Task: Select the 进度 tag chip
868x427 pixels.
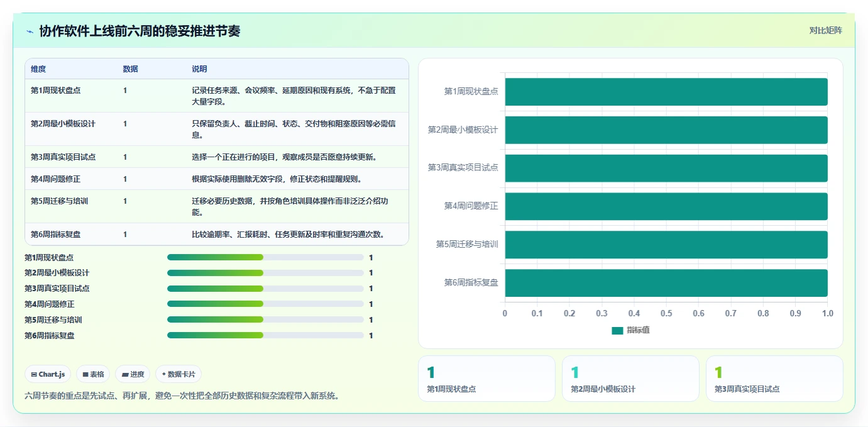Action: point(133,374)
